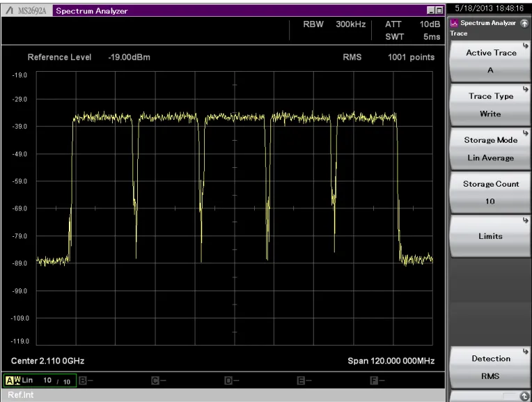
Task: Click the 10 / 10 average count indicator
Action: tap(56, 381)
